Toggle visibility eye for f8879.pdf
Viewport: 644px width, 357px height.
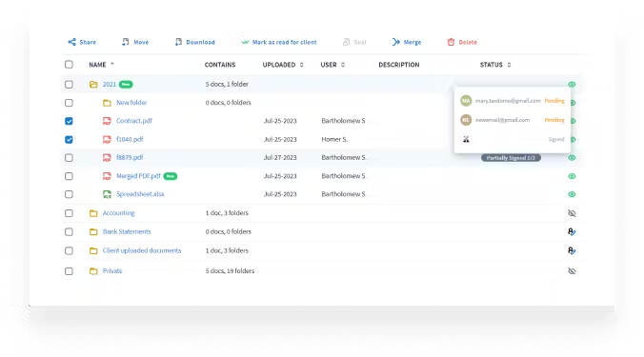tap(572, 158)
